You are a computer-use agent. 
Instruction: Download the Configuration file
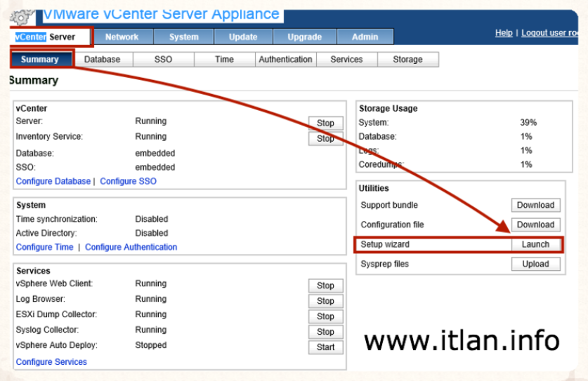535,225
